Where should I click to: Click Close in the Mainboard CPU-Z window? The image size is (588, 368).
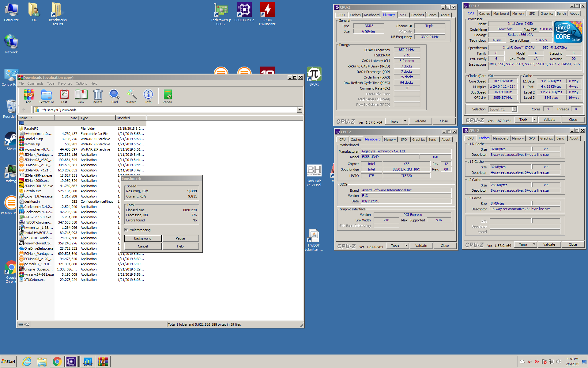(445, 246)
